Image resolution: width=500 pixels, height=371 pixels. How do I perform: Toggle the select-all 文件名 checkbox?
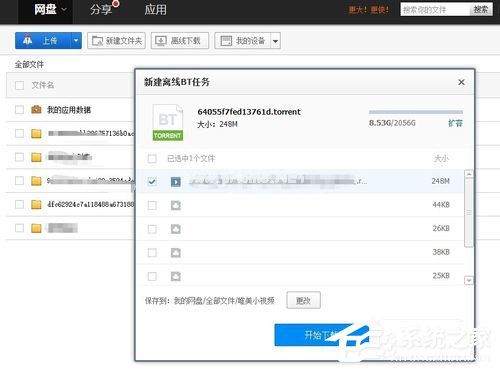click(20, 85)
